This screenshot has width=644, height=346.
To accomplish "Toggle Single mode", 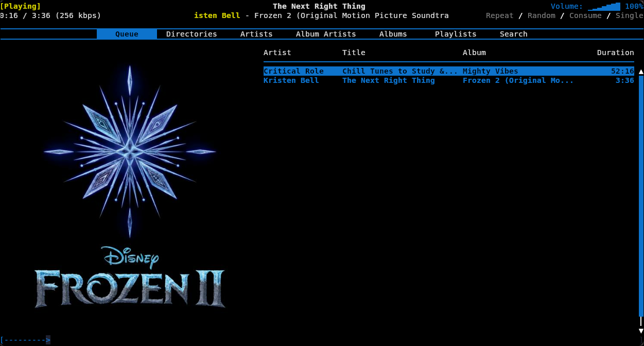I will 630,15.
